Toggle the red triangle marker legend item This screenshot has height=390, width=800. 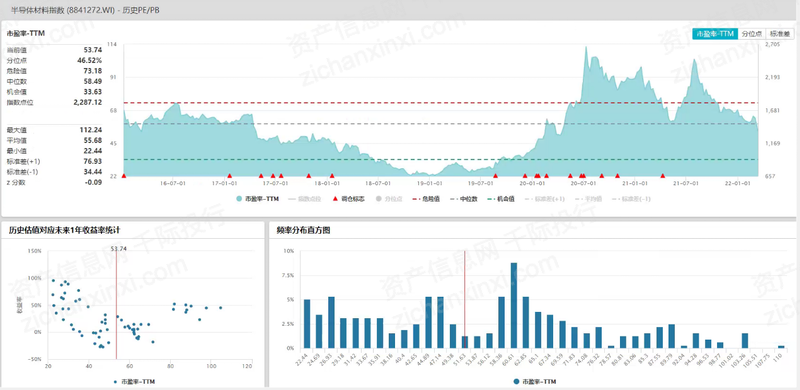click(349, 199)
